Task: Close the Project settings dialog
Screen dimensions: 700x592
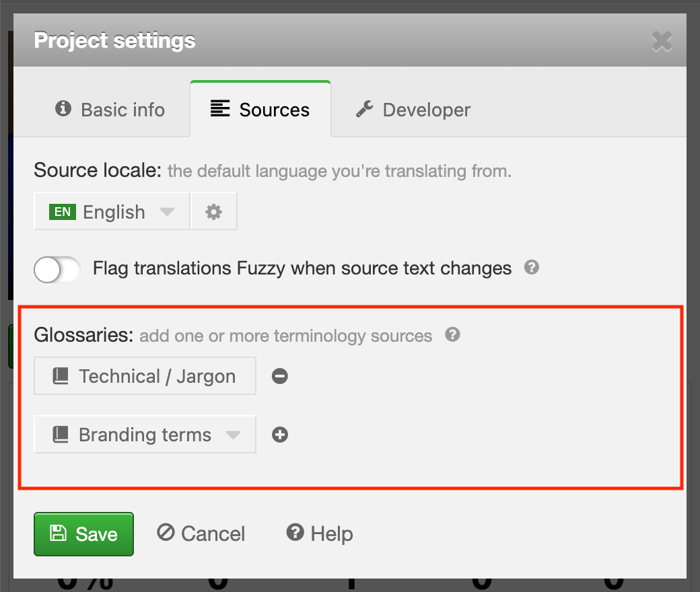Action: point(662,42)
